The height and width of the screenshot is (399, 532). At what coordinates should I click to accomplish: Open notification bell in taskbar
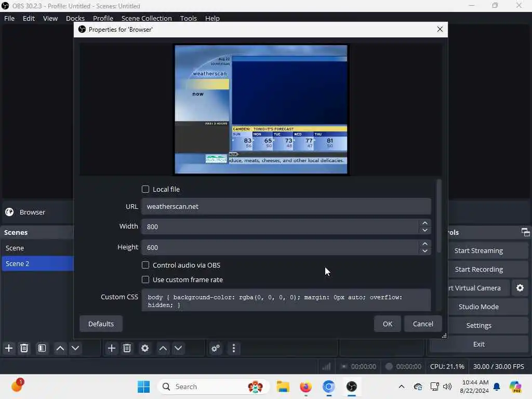[x=497, y=387]
